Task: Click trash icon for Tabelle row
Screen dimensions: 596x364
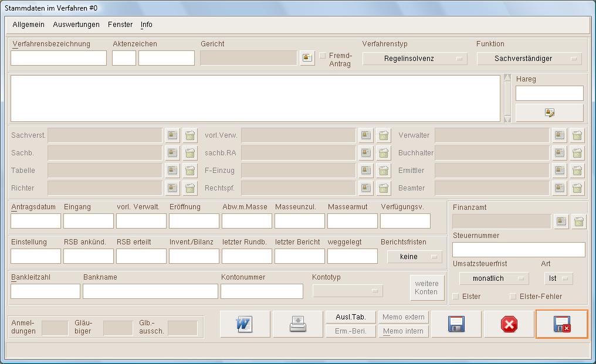Action: 190,170
